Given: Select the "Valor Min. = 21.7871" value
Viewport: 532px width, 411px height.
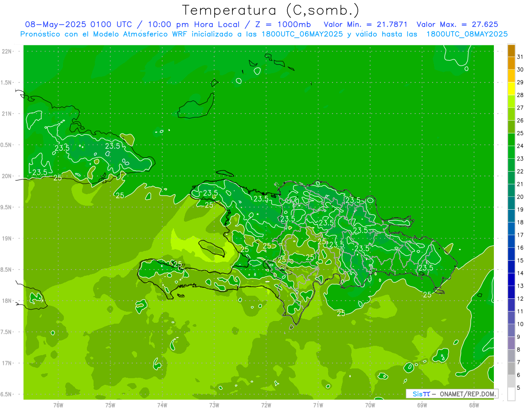Looking at the screenshot, I should (x=366, y=24).
